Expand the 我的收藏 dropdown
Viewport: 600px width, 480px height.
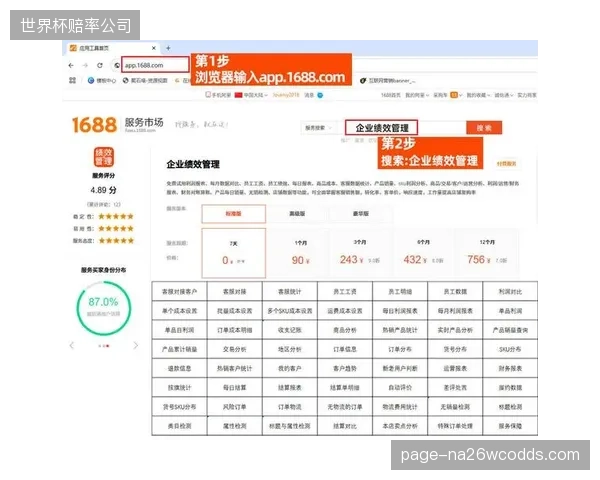[x=478, y=95]
